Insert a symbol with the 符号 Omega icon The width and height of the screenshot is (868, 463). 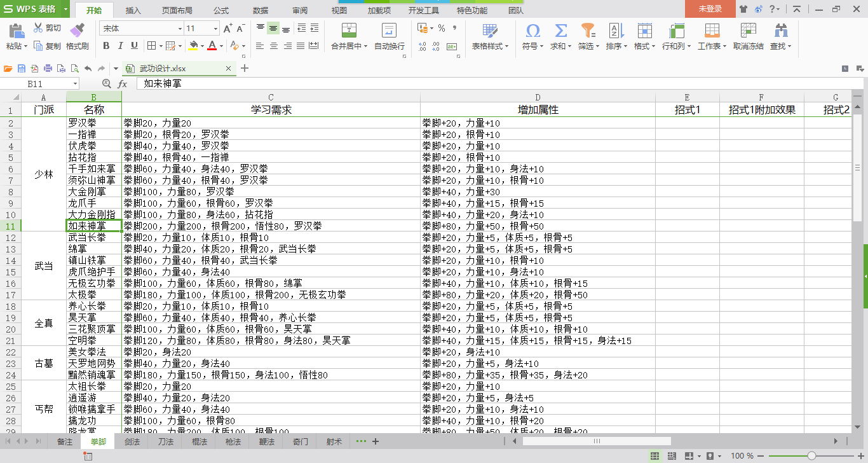(x=533, y=31)
